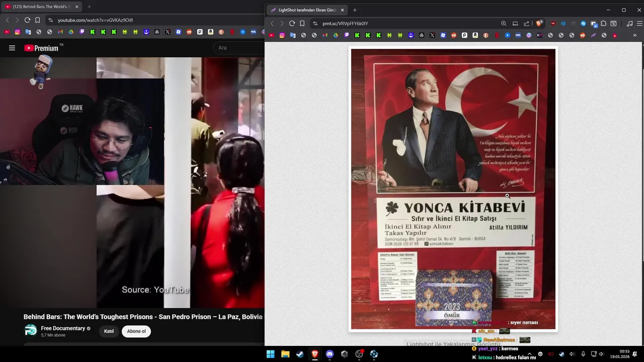This screenshot has width=644, height=362.
Task: Open Discord from taskbar
Action: (330, 354)
